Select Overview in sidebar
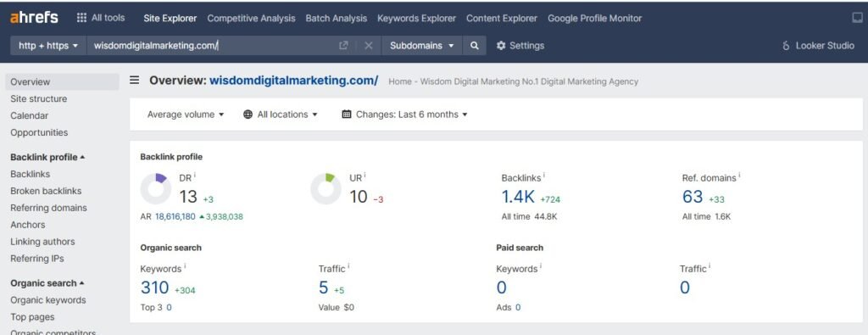 click(x=62, y=82)
